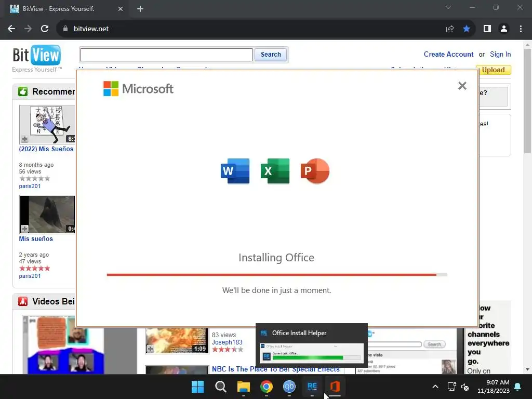View site info lock icon
532x399 pixels.
pos(65,29)
